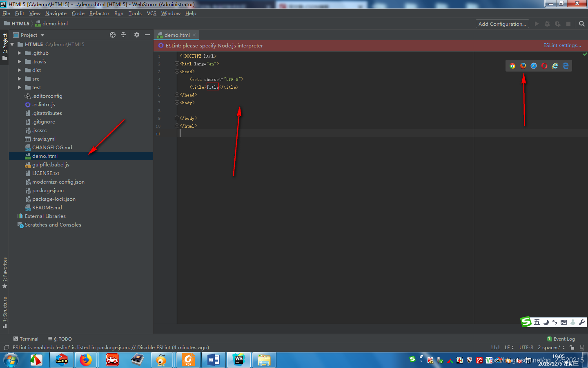Viewport: 588px width, 368px height.
Task: Open the Refactor menu
Action: coord(99,13)
